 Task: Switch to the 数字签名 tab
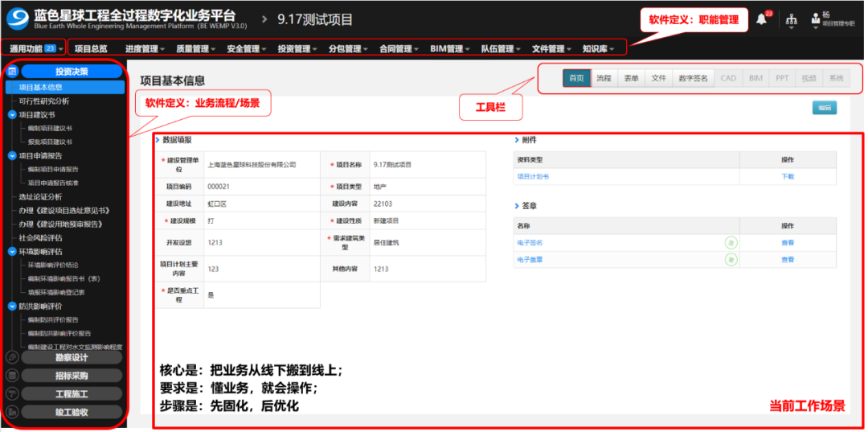tap(693, 78)
